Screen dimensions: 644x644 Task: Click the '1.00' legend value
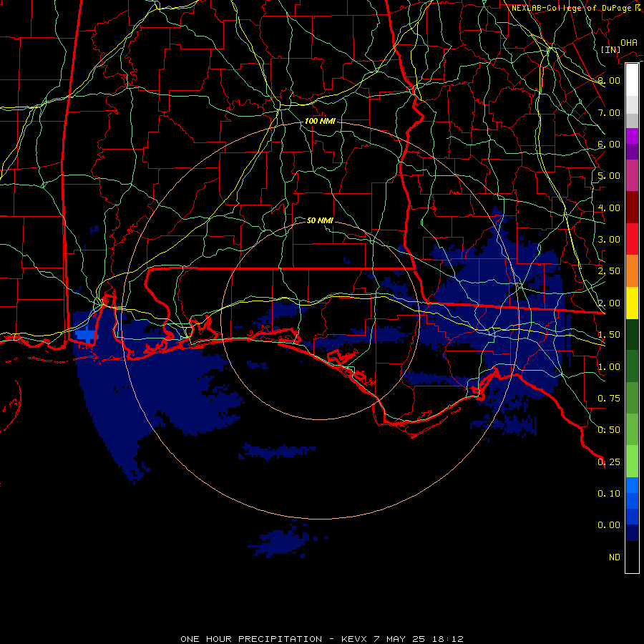(x=609, y=367)
